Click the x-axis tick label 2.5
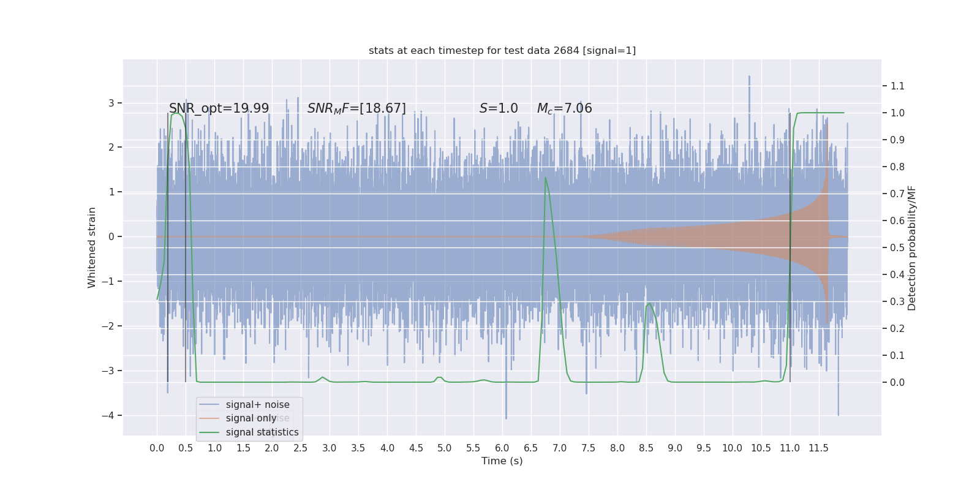Image resolution: width=980 pixels, height=490 pixels. click(301, 448)
